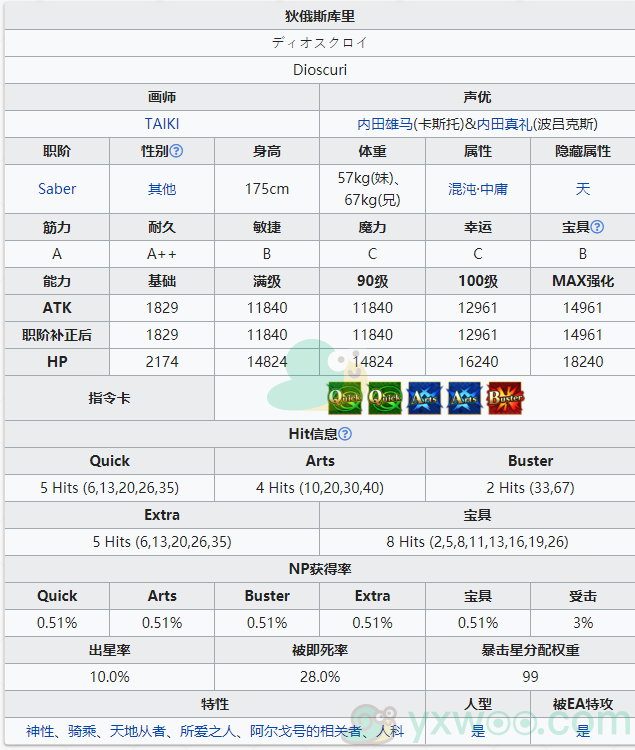Click the Quick hits 5 Hits cell below Quick
Viewport: 635px width, 750px height.
(x=109, y=488)
